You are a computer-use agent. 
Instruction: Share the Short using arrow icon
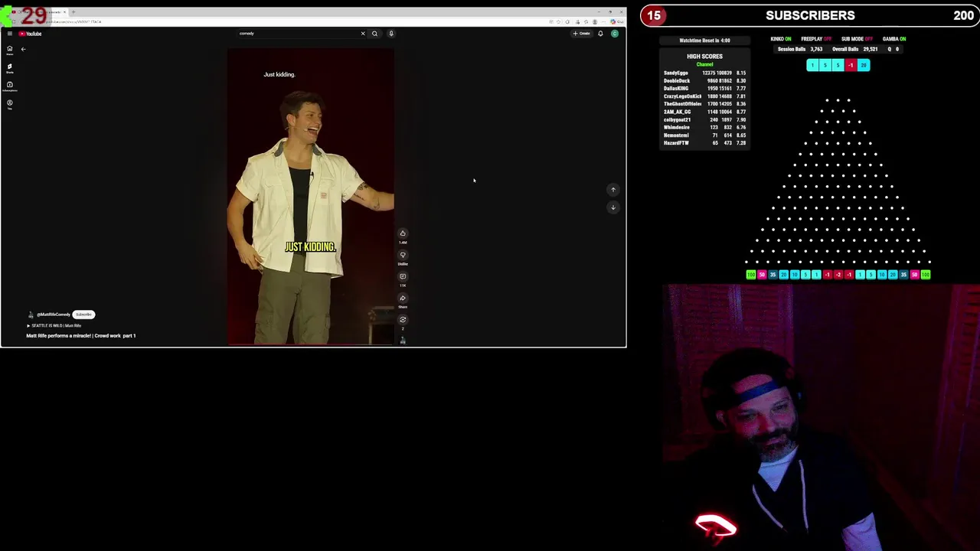pyautogui.click(x=403, y=298)
